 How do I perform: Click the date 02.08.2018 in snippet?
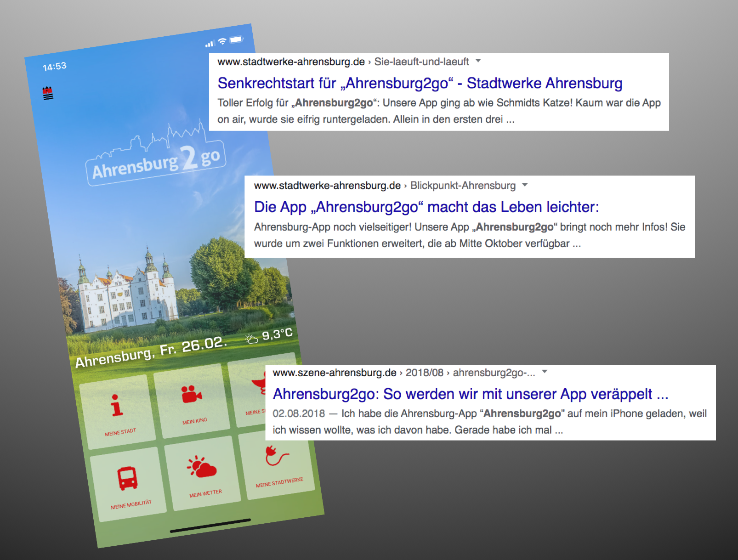click(x=299, y=413)
